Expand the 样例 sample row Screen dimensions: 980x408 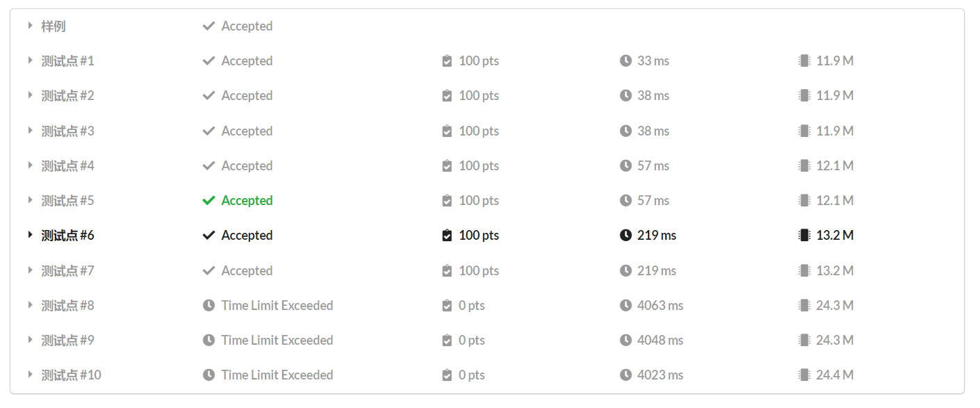[30, 26]
